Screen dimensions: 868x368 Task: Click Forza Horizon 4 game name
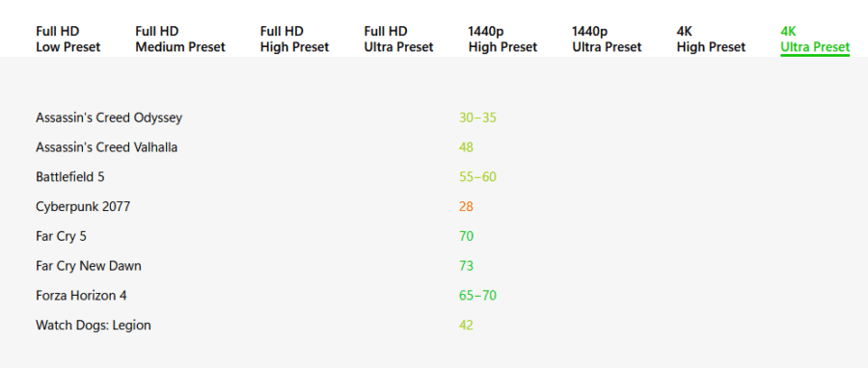click(x=81, y=296)
